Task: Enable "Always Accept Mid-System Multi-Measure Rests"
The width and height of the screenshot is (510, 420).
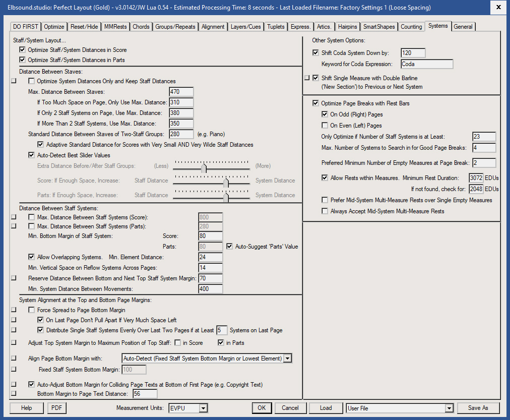Action: click(x=325, y=211)
